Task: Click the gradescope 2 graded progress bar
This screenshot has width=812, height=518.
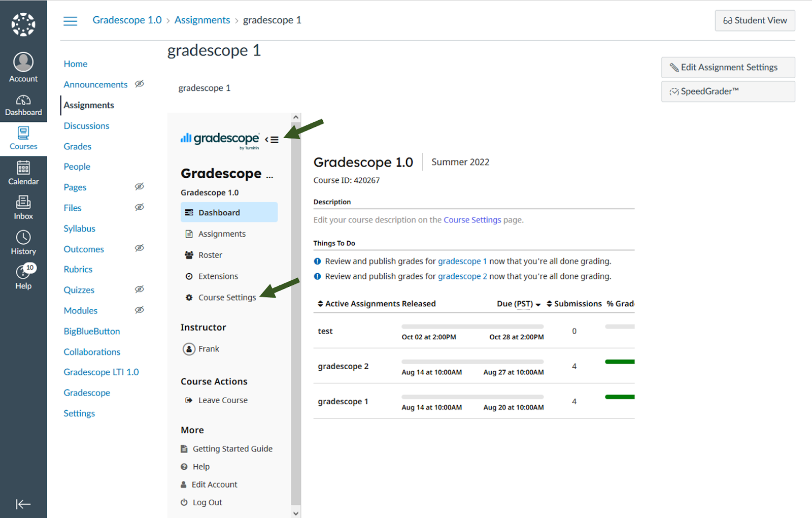Action: [620, 362]
